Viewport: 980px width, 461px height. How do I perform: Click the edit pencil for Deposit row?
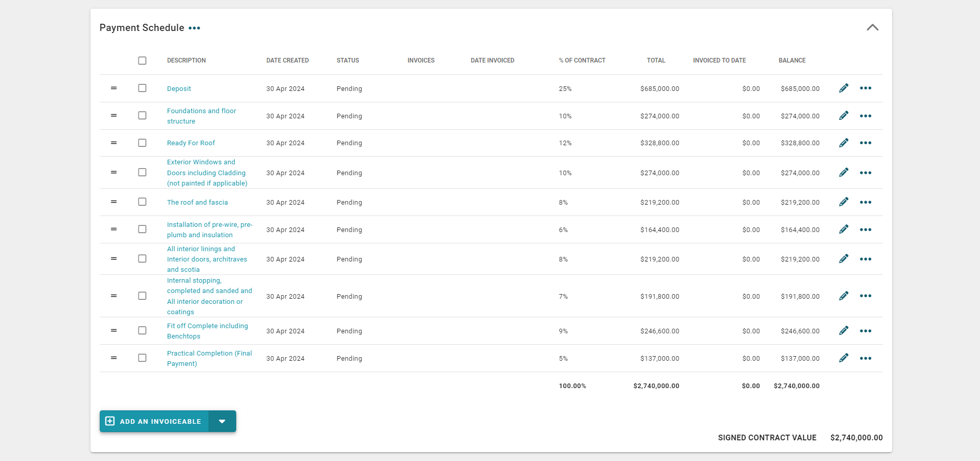(844, 88)
